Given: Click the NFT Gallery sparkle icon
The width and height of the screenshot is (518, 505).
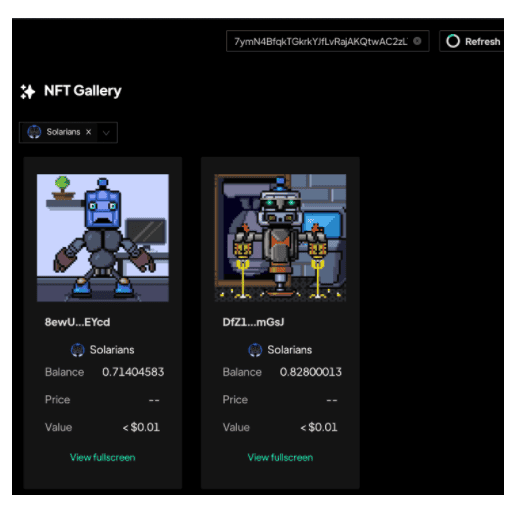Looking at the screenshot, I should pyautogui.click(x=28, y=92).
